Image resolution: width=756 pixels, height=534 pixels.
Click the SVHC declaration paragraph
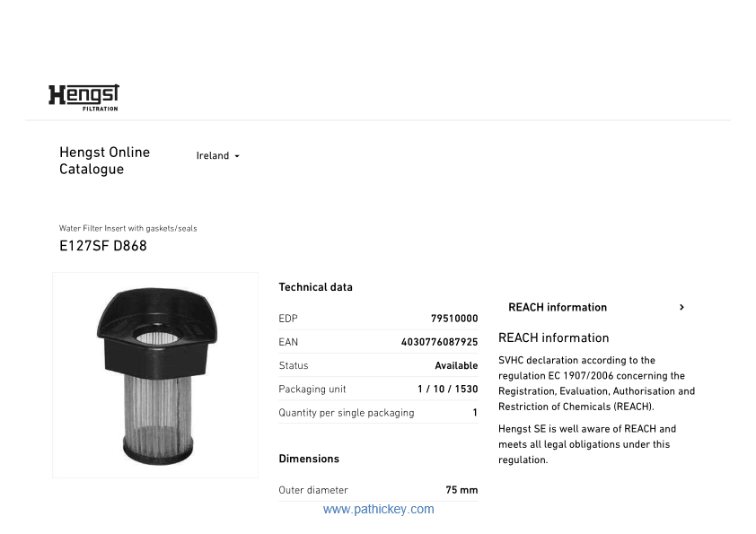(596, 383)
